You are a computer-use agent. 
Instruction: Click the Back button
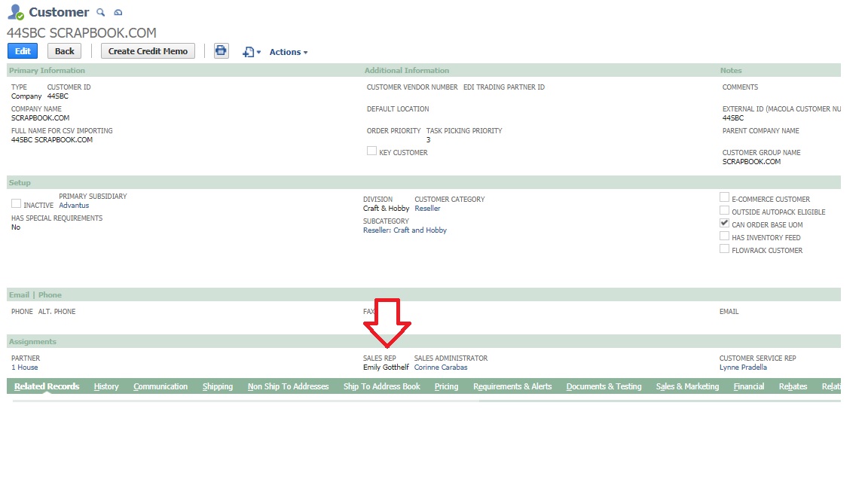coord(64,51)
